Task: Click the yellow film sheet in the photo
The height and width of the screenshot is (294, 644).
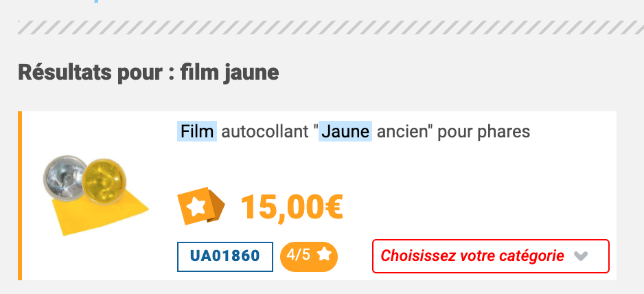Action: point(99,213)
